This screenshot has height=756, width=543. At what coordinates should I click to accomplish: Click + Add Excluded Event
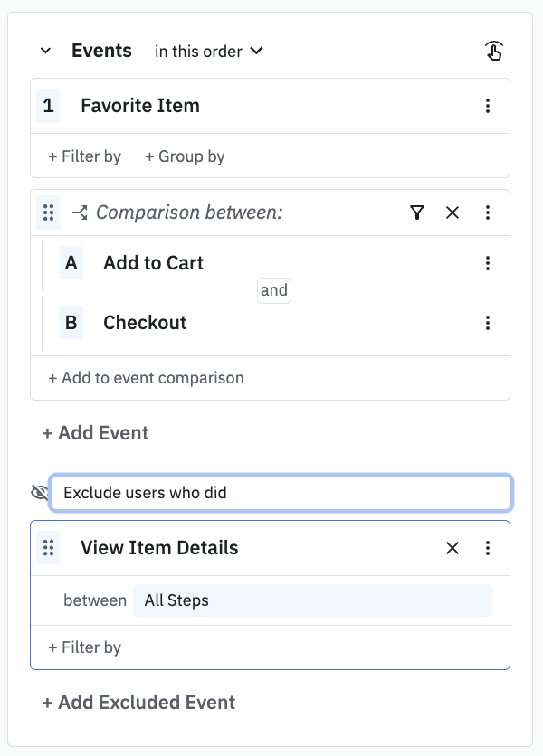pyautogui.click(x=138, y=703)
